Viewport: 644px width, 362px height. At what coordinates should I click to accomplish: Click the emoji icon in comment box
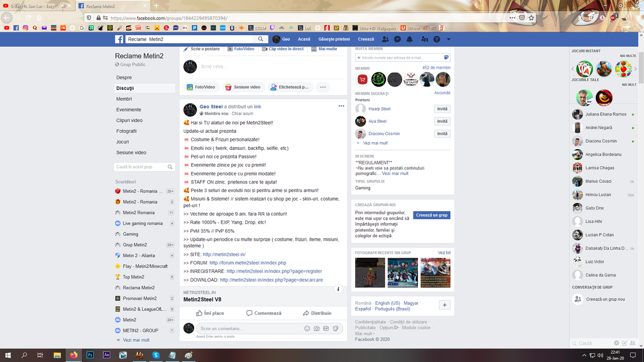(307, 328)
